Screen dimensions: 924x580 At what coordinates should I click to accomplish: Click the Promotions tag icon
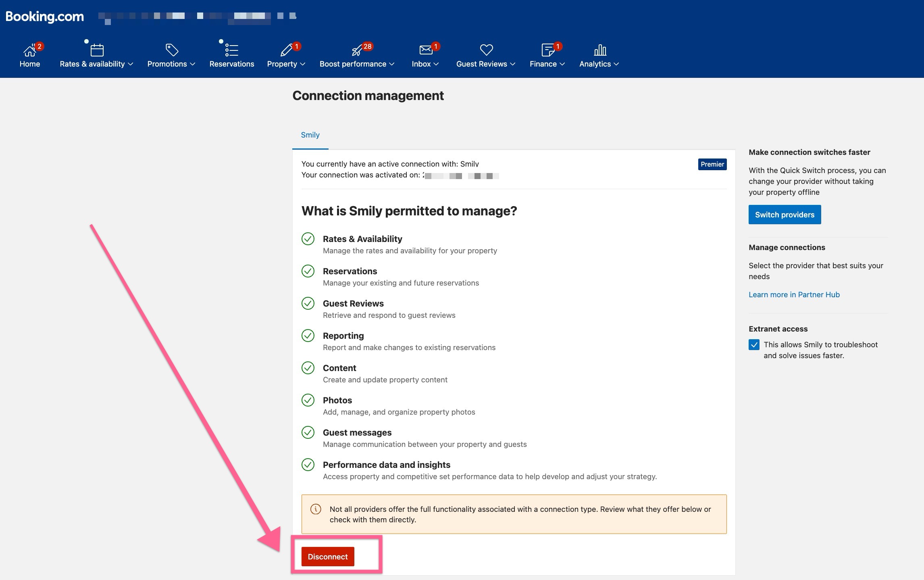click(x=172, y=50)
